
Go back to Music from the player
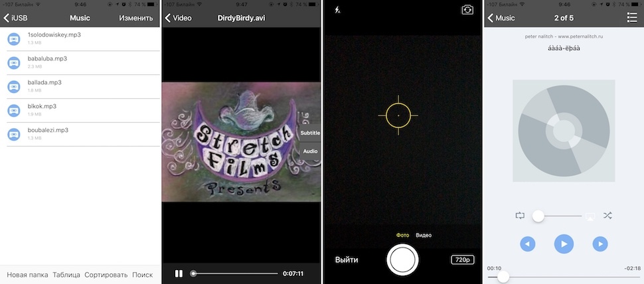(501, 18)
